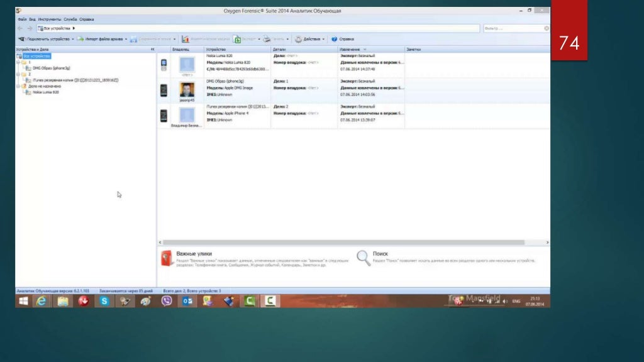Click the Владимир owner avatar placeholder
Viewport: 644px width, 362px height.
pos(187,116)
